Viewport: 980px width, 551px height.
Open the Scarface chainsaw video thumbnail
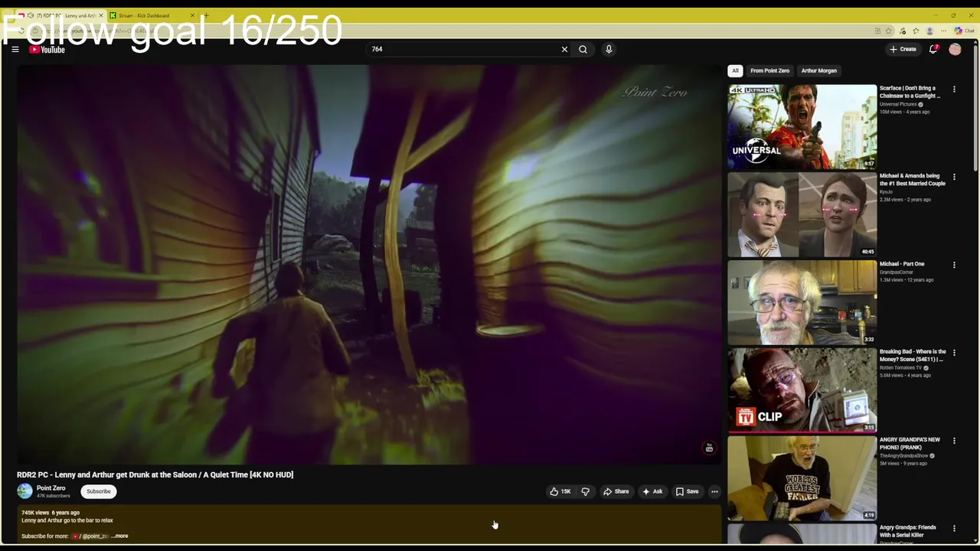[802, 126]
